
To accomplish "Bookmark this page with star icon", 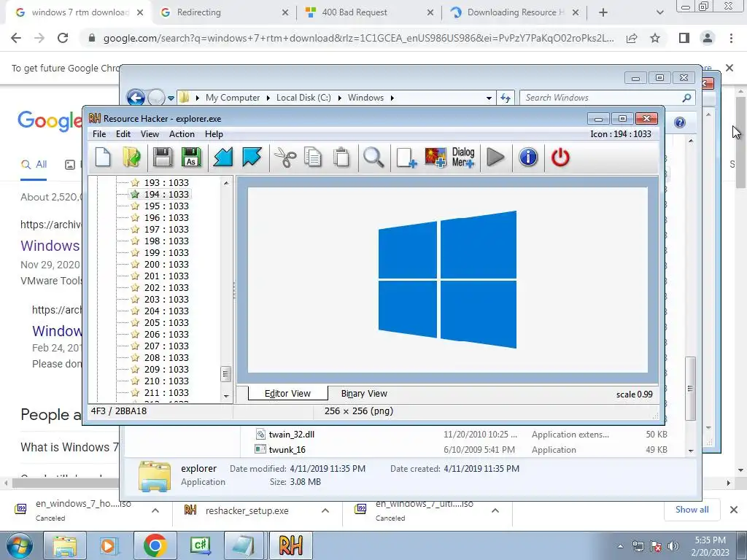I will (x=655, y=38).
